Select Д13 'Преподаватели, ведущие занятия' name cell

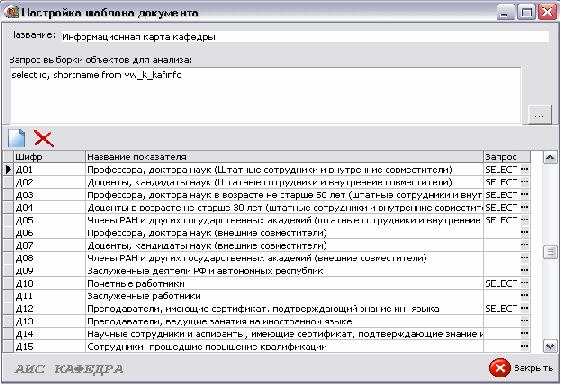[284, 321]
